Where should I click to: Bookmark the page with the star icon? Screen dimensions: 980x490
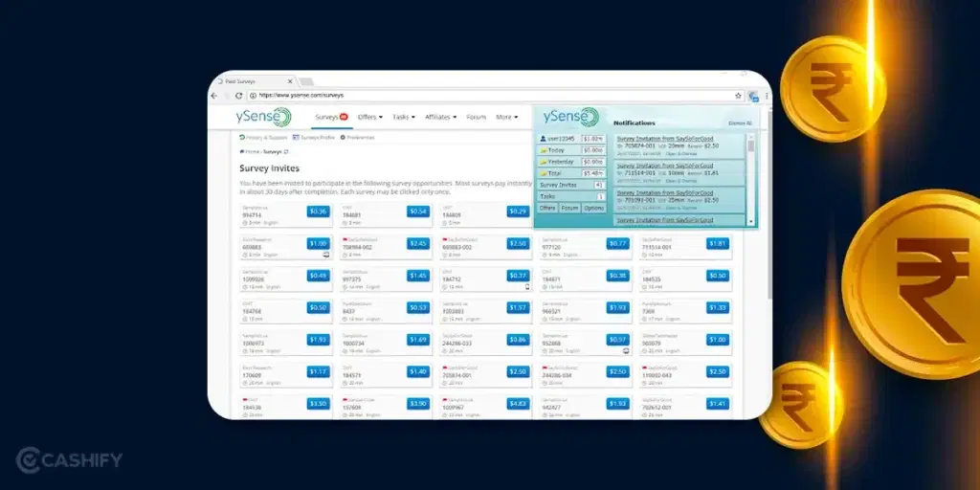[x=738, y=96]
